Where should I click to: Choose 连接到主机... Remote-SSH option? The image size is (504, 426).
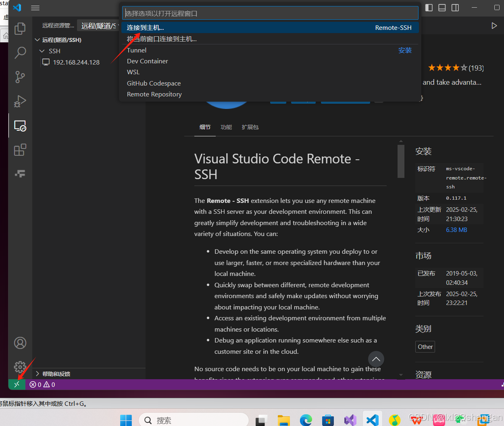tap(270, 27)
